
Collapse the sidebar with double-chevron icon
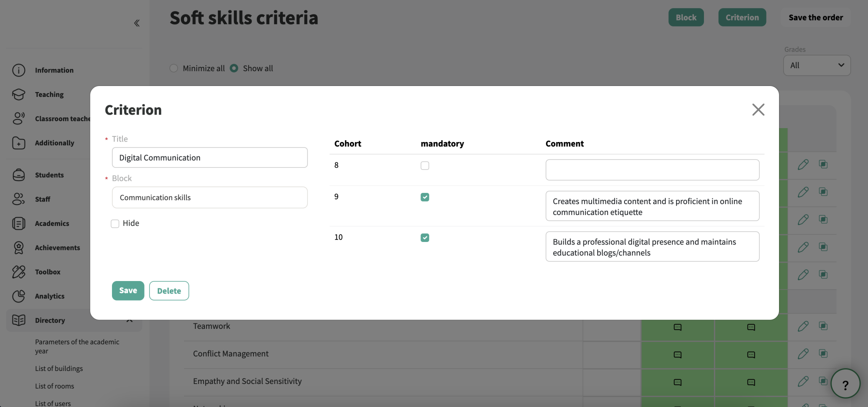tap(137, 23)
